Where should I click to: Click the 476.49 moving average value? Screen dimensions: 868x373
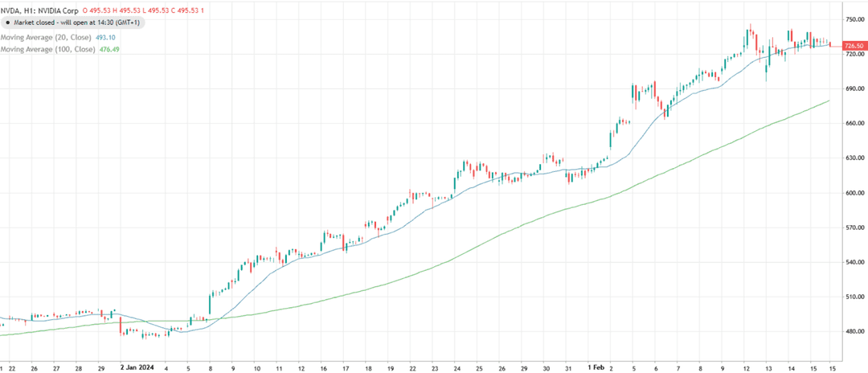[x=109, y=50]
